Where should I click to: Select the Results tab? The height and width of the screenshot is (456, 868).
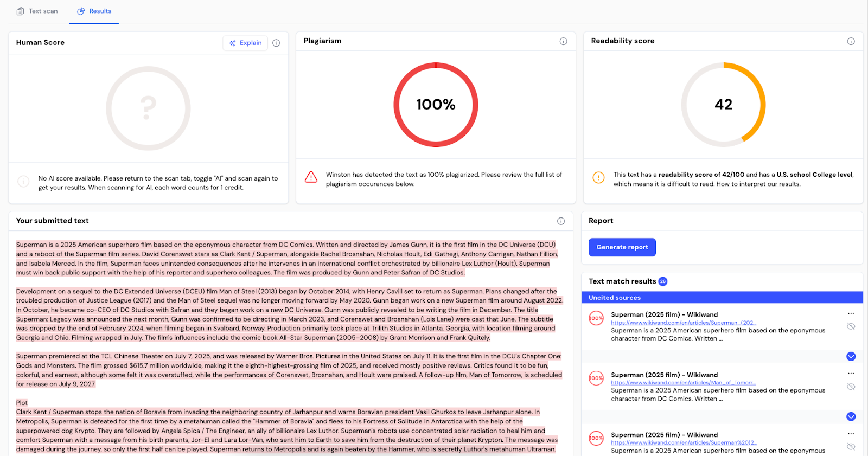point(94,11)
